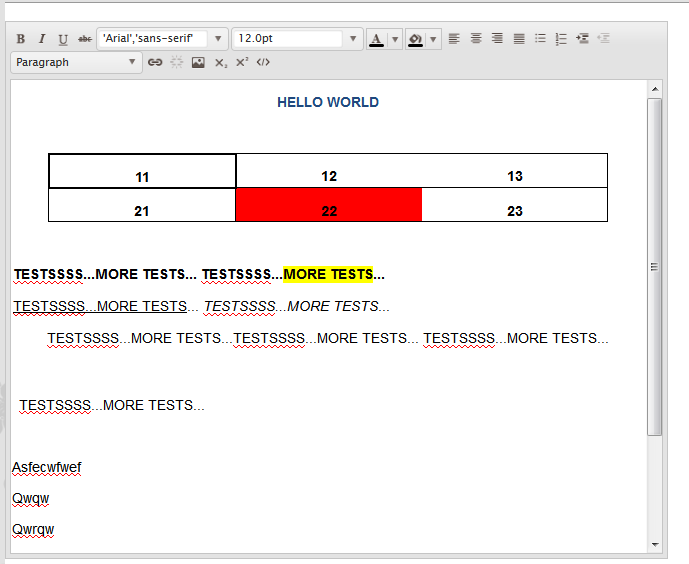689x564 pixels.
Task: Toggle bold formatting
Action: 20,39
